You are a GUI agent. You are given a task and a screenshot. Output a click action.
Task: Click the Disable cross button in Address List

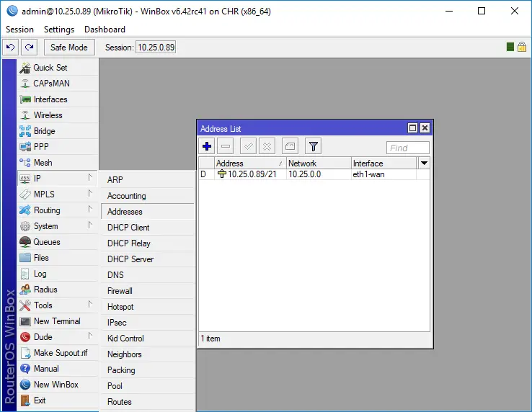(x=267, y=146)
